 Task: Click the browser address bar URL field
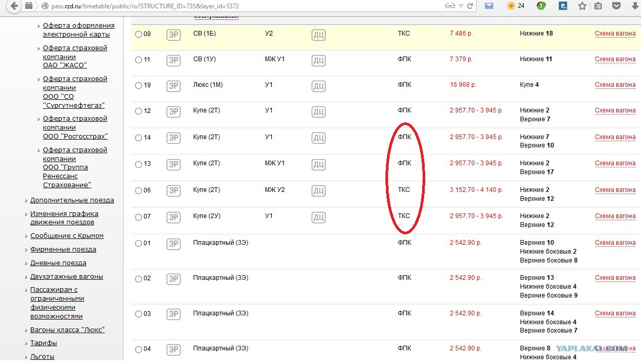pyautogui.click(x=241, y=6)
